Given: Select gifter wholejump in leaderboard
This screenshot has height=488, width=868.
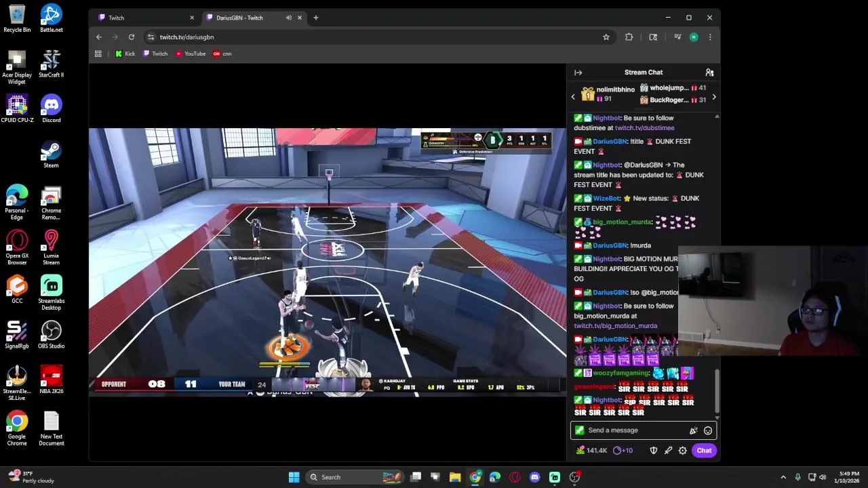Looking at the screenshot, I should pos(673,88).
